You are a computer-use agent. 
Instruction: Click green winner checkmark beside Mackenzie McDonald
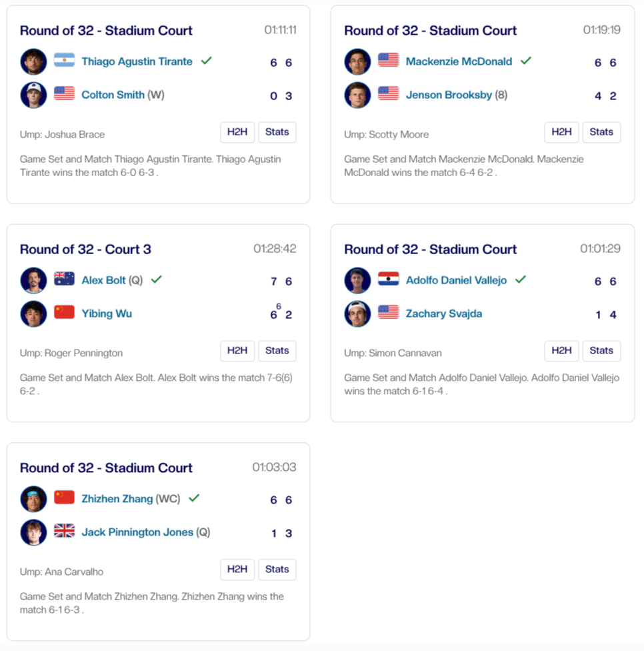(526, 61)
